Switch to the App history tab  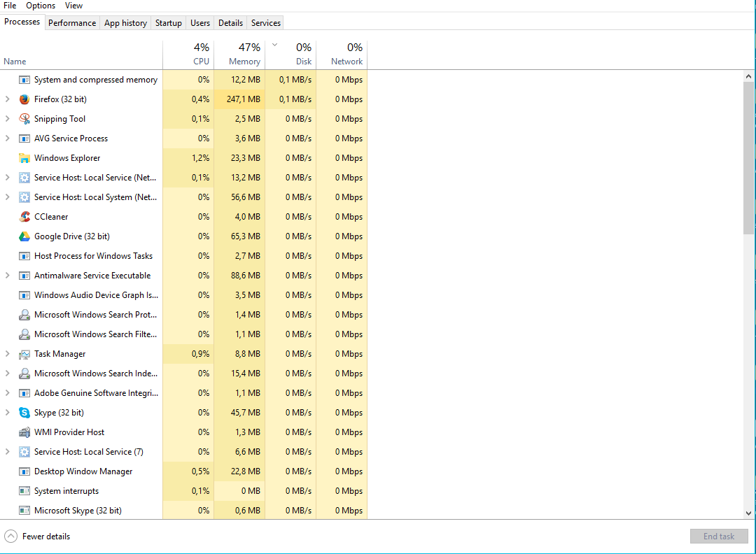tap(125, 23)
